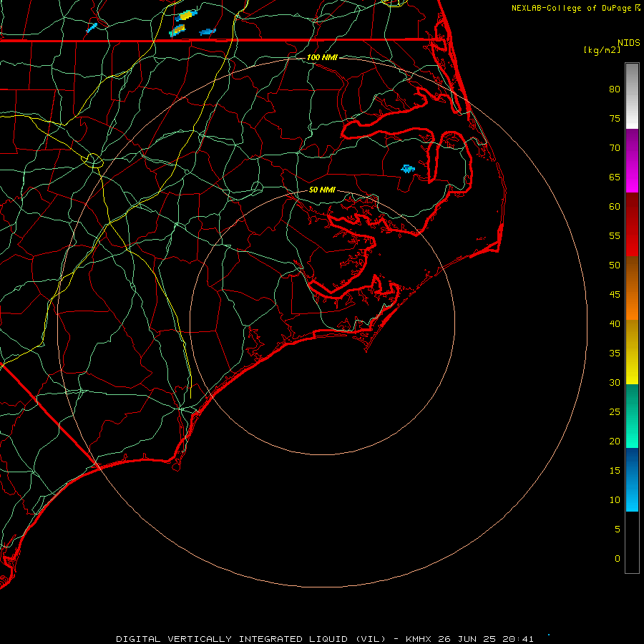This screenshot has height=644, width=644.
Task: Select the 35 value on the VIL scale
Action: [x=615, y=353]
